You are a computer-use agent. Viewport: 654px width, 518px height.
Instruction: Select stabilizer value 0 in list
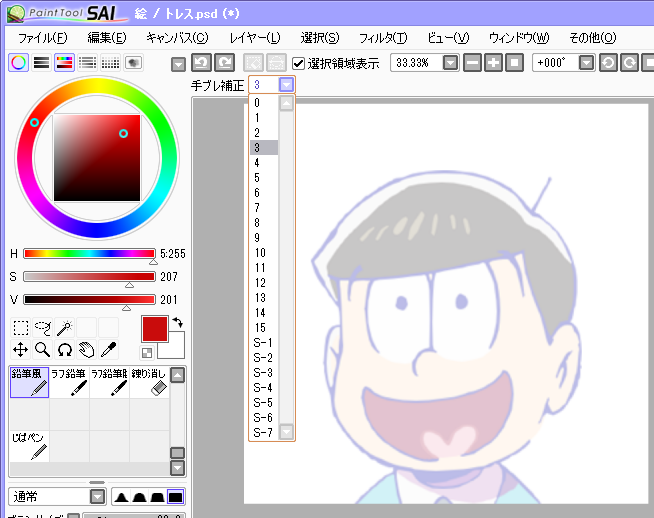click(264, 103)
